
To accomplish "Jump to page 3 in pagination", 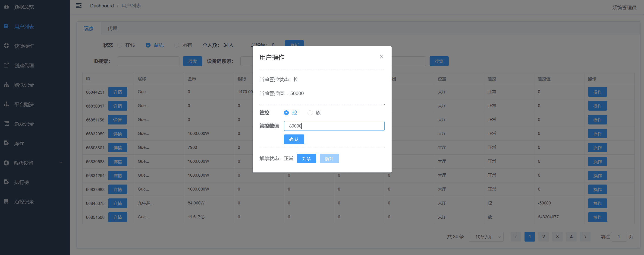I will pos(557,236).
